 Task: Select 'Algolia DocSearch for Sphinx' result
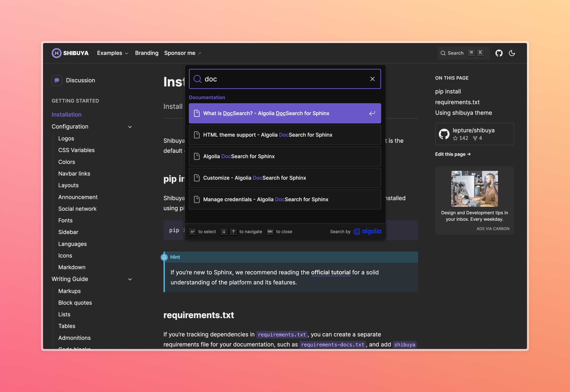(x=285, y=156)
